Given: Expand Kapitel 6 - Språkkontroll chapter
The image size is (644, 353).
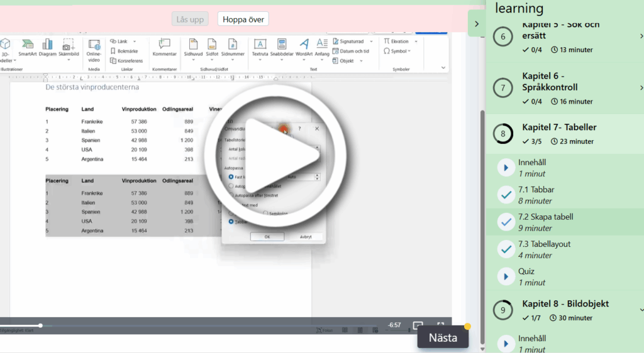Looking at the screenshot, I should 641,88.
